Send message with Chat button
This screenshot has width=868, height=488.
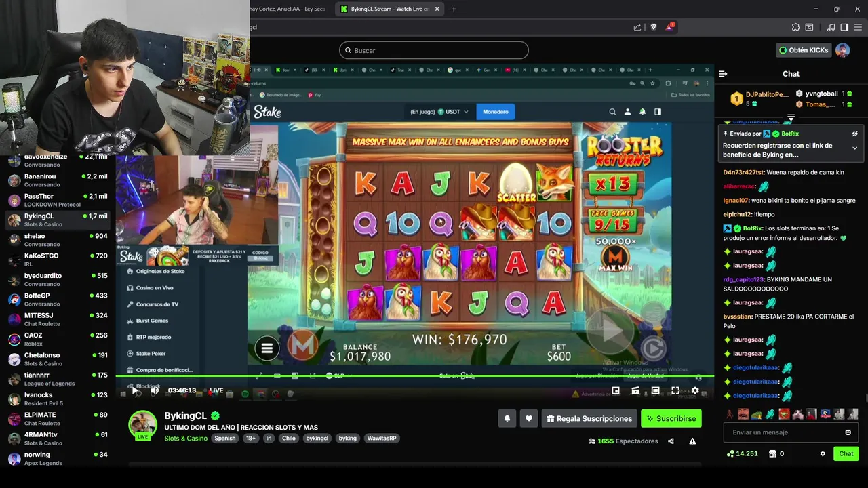click(846, 454)
